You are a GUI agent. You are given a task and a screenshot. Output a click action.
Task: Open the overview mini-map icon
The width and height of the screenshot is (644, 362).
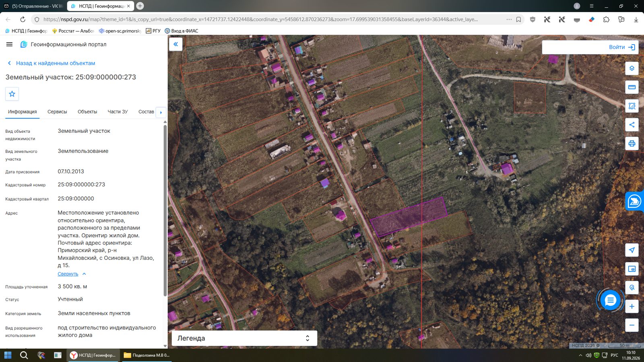tap(632, 269)
